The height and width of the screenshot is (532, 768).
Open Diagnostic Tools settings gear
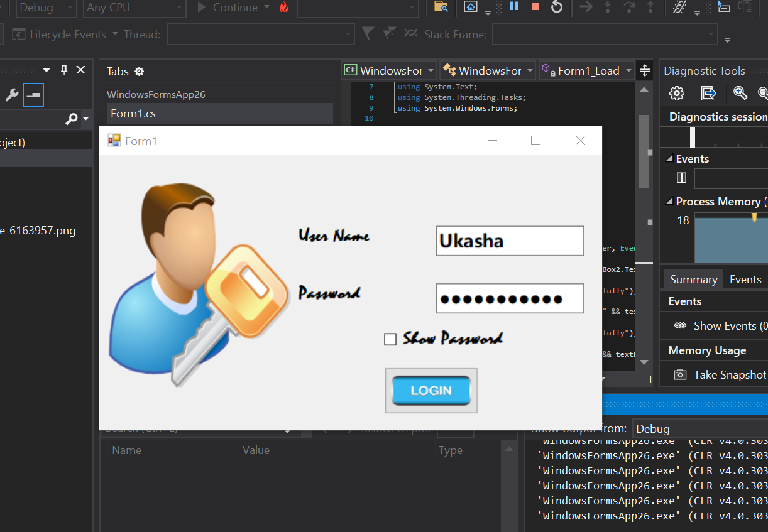676,93
